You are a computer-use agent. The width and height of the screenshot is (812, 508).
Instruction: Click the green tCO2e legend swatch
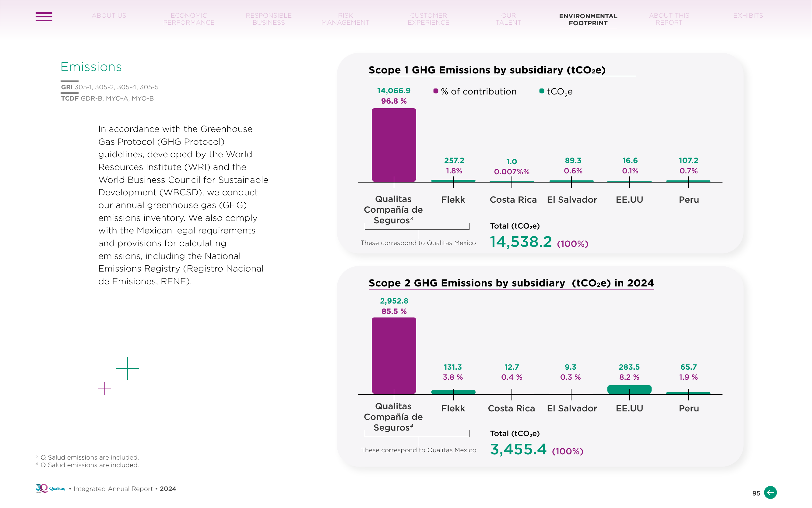pyautogui.click(x=542, y=91)
